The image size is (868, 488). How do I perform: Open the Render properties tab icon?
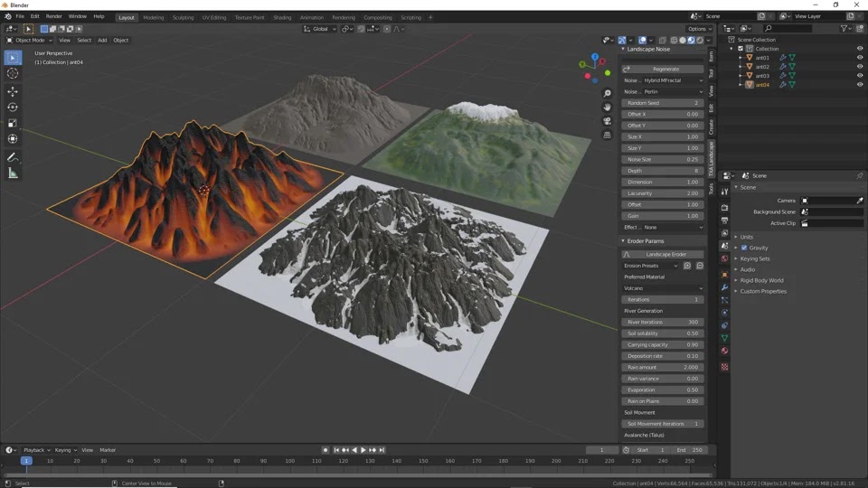724,208
